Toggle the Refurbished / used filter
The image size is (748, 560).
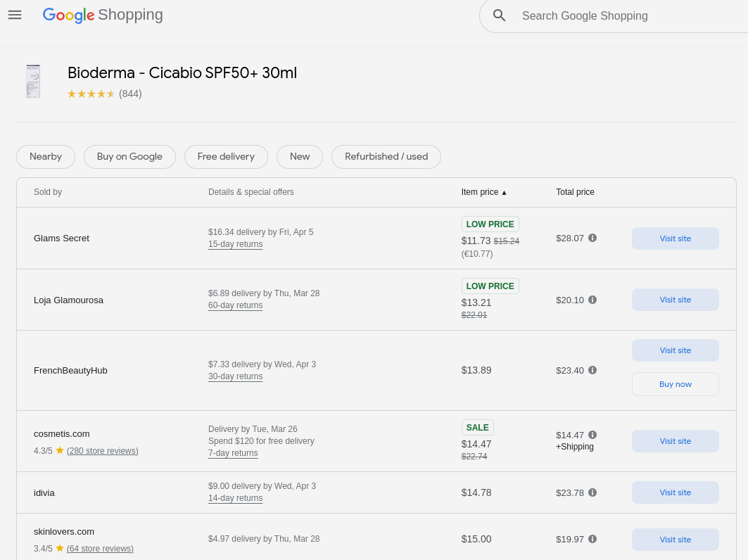386,157
